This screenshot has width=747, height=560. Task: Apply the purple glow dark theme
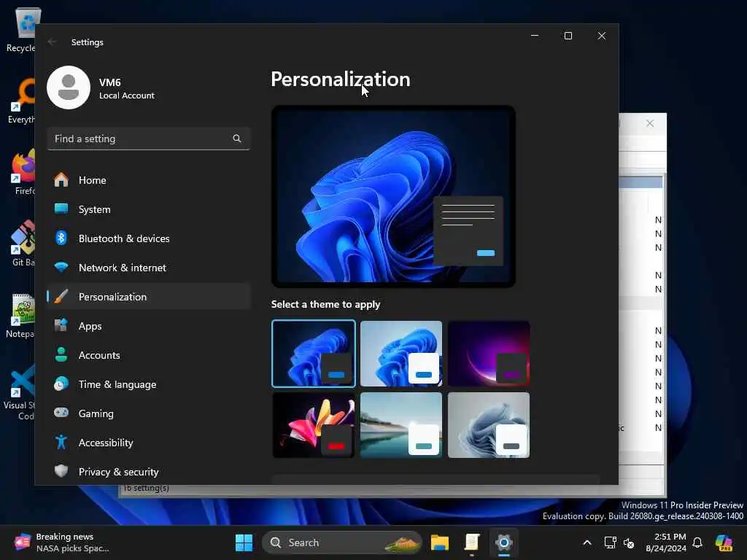click(489, 354)
